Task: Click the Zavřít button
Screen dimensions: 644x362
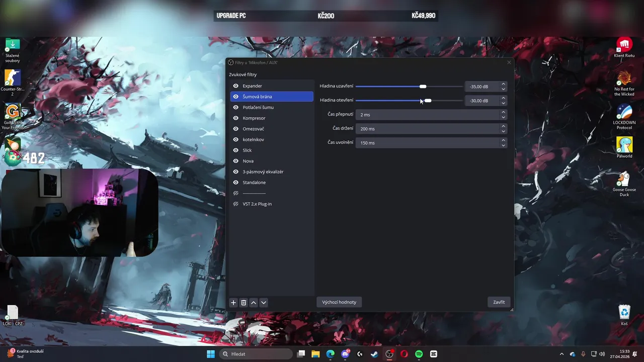Action: [499, 302]
